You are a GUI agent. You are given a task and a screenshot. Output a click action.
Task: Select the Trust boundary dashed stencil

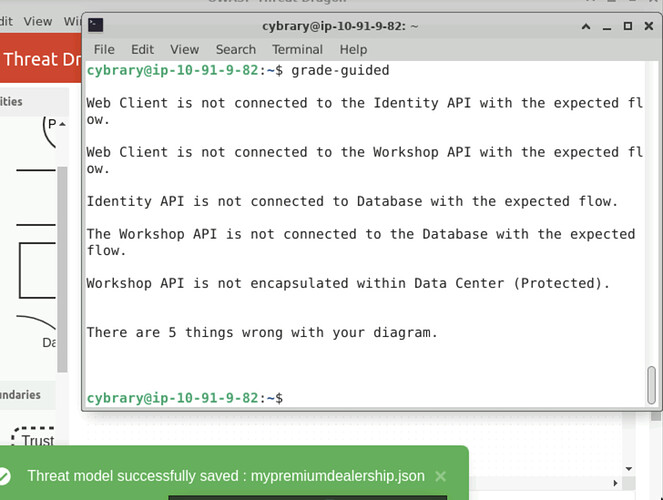[x=37, y=439]
